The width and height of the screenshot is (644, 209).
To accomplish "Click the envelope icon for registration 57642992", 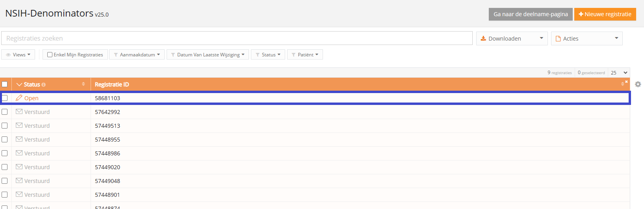I will click(x=19, y=112).
